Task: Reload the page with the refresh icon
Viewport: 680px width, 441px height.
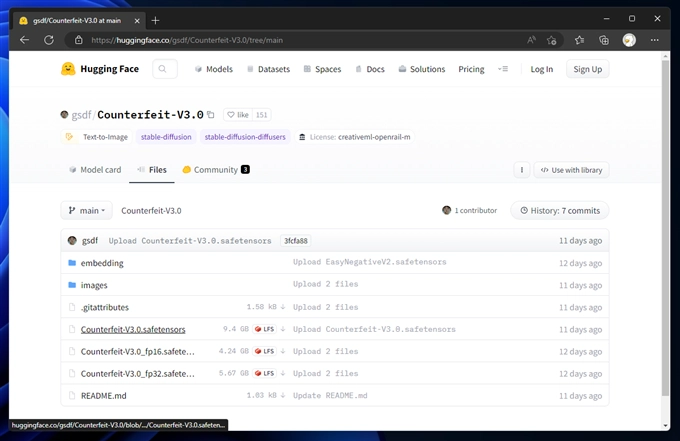Action: pyautogui.click(x=49, y=40)
